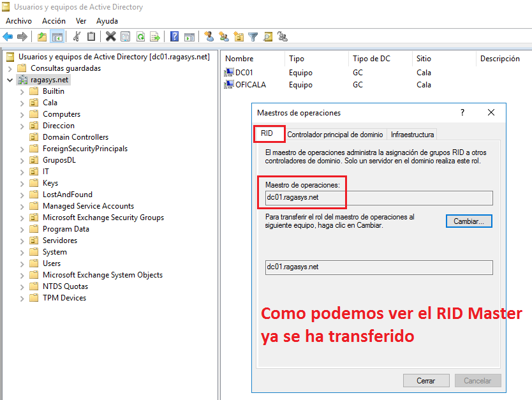The height and width of the screenshot is (400, 532).
Task: Click the OFICALA computer icon
Action: (229, 84)
